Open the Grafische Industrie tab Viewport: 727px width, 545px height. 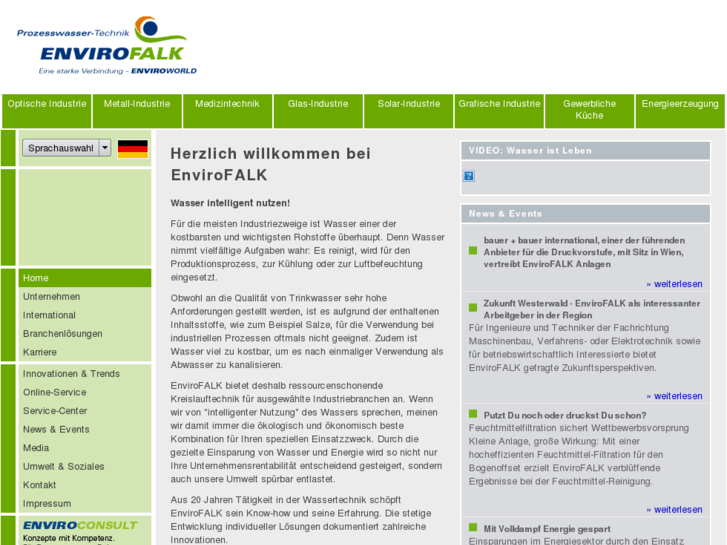click(499, 111)
